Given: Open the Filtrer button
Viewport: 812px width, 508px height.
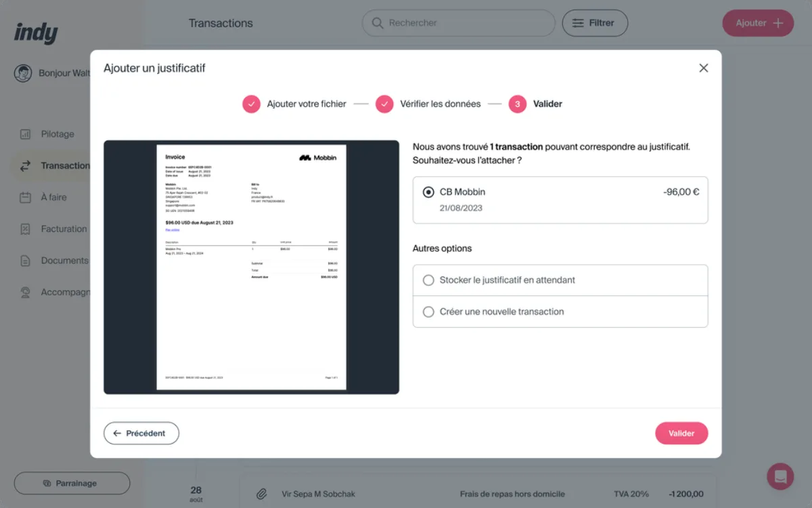Looking at the screenshot, I should pos(595,23).
